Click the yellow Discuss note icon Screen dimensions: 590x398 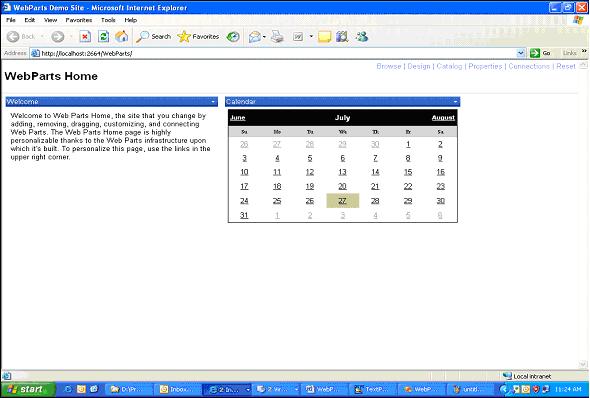[324, 36]
